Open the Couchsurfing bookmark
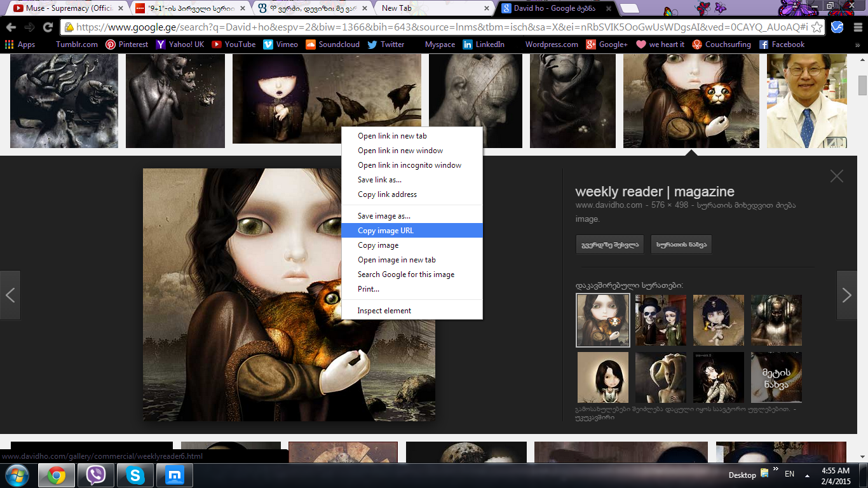The image size is (868, 488). click(x=721, y=44)
